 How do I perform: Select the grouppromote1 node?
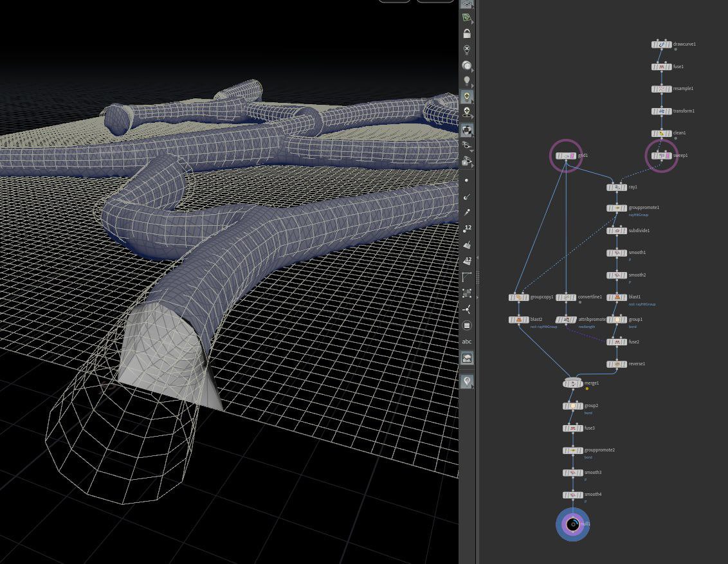click(617, 208)
